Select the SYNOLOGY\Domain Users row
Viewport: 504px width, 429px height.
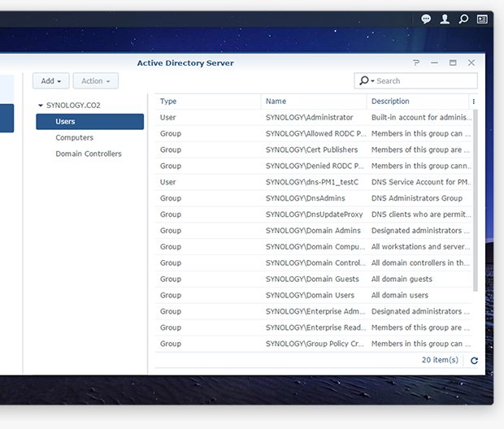(x=314, y=295)
